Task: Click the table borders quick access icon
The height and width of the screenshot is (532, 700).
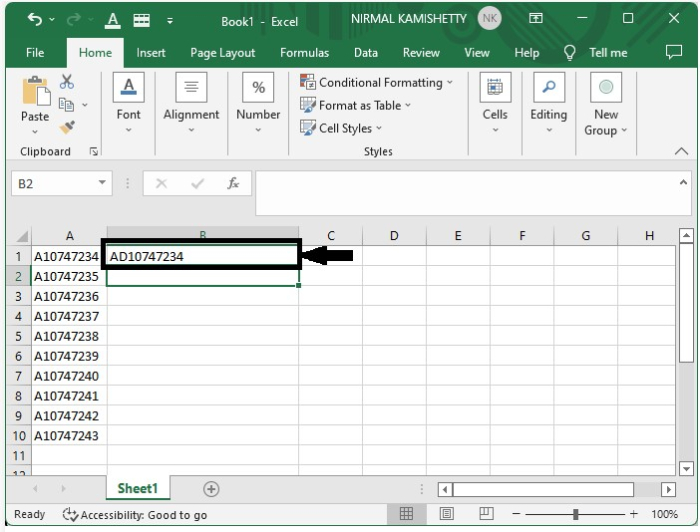Action: coord(142,20)
